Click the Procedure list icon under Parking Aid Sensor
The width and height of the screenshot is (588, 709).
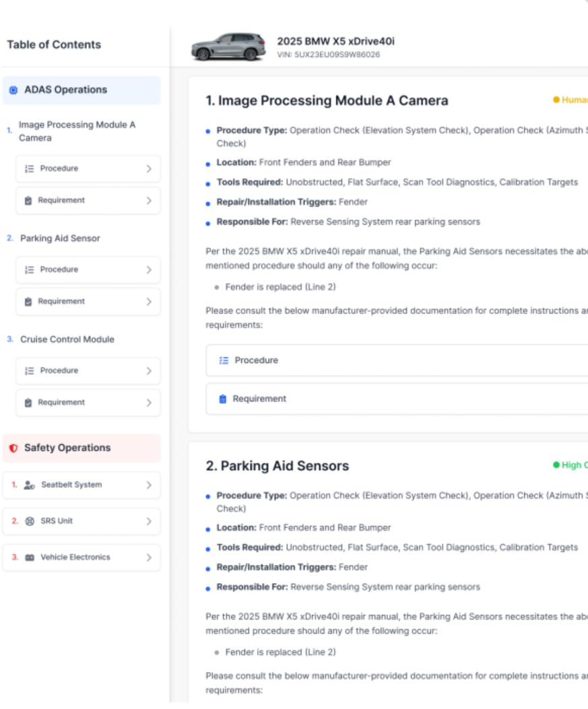click(28, 269)
